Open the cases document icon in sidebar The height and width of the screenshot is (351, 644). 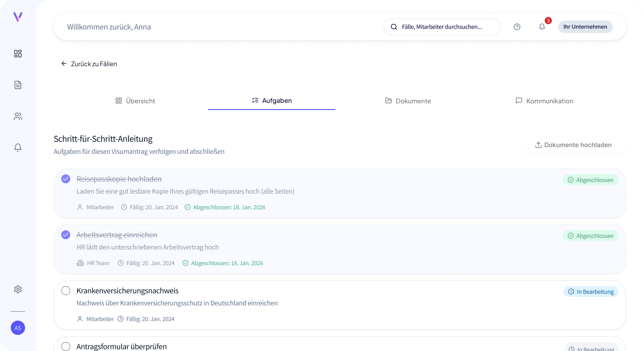click(x=18, y=85)
